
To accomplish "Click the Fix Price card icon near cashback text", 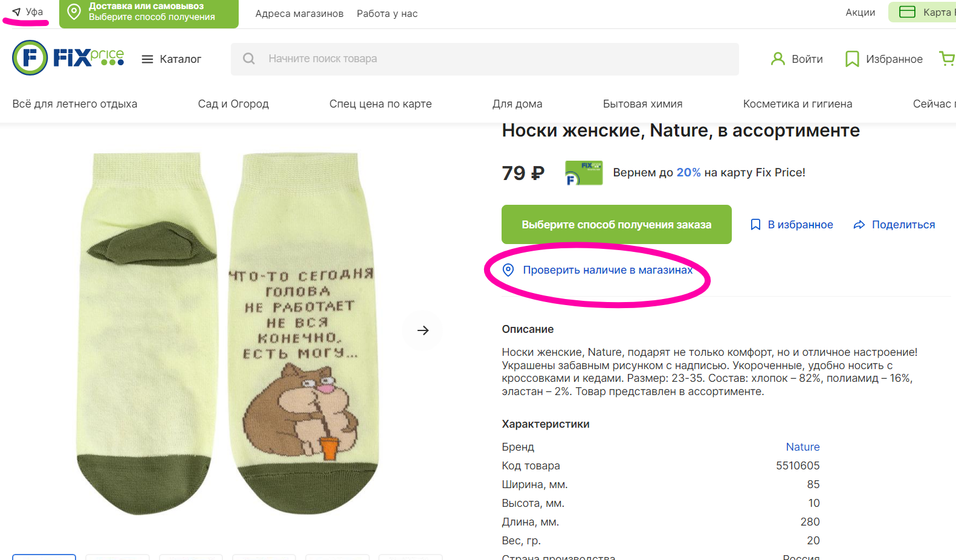I will [x=583, y=173].
